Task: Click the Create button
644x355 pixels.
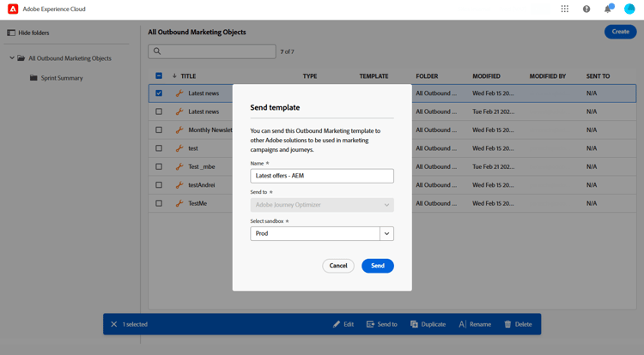Action: coord(620,32)
